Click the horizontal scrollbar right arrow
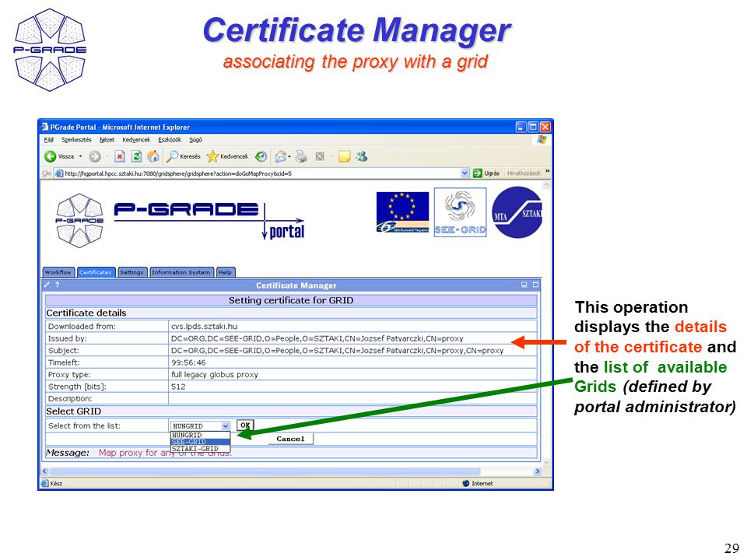Screen dimensions: 747x560 [538, 471]
